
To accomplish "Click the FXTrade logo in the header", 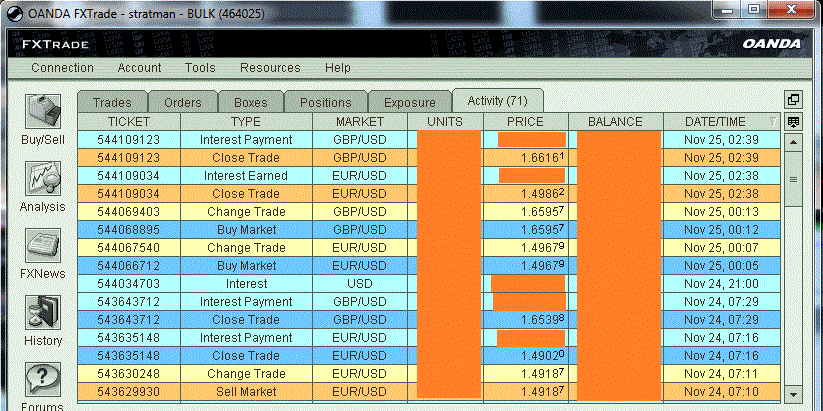I will 55,45.
